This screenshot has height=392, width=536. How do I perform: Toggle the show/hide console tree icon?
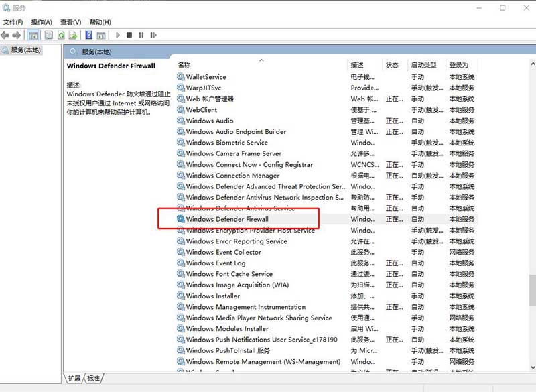(33, 35)
